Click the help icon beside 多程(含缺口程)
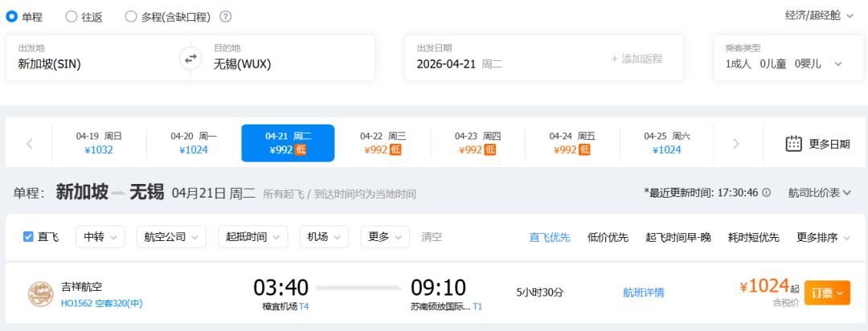868x331 pixels. point(226,16)
